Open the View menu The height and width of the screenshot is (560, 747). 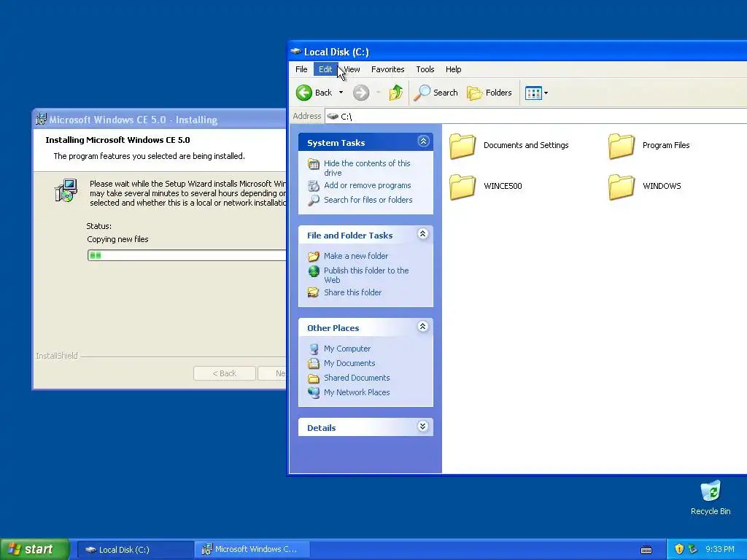352,69
